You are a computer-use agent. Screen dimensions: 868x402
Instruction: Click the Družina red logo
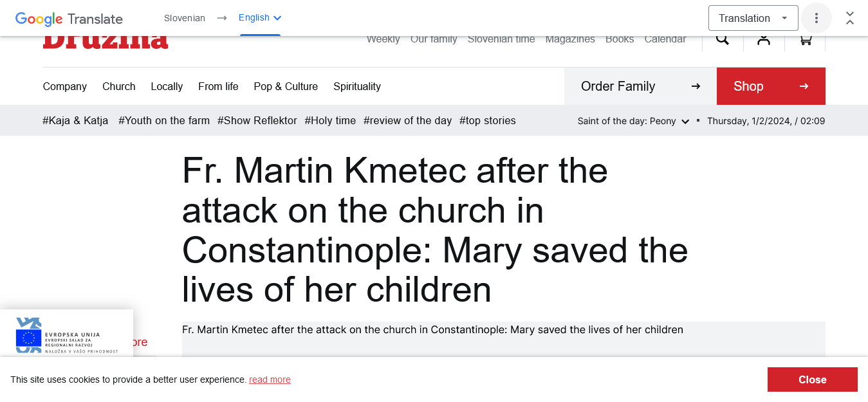coord(106,42)
